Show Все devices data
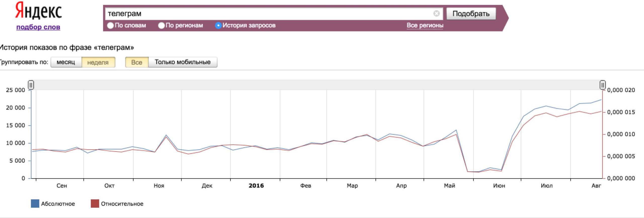644x218 pixels. click(x=137, y=62)
